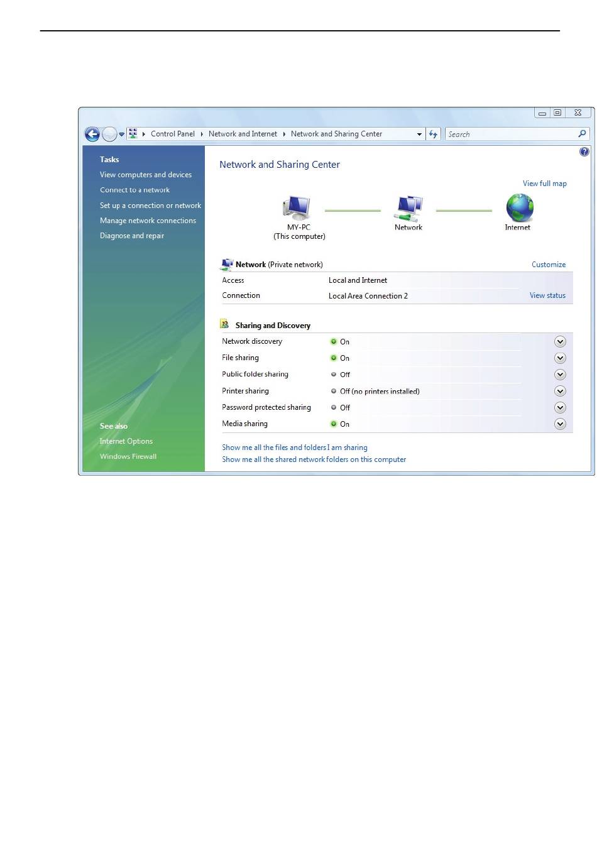The height and width of the screenshot is (868, 597).
Task: Expand the Network discovery settings
Action: coord(560,341)
